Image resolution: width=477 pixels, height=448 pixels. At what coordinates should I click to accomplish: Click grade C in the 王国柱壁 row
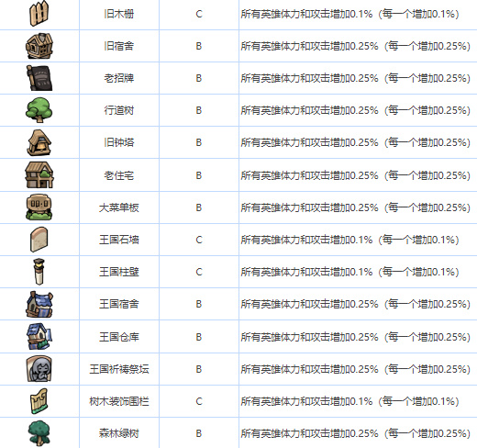199,272
